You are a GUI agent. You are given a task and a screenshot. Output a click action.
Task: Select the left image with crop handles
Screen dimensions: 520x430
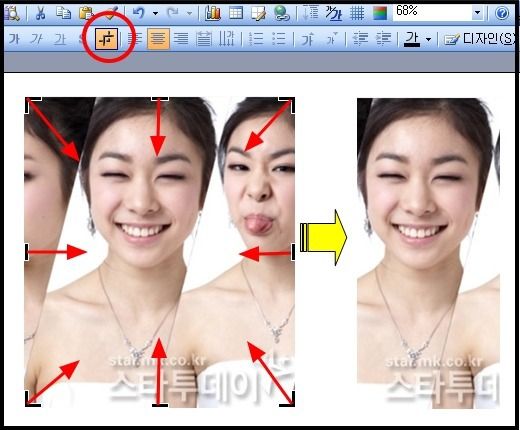160,252
